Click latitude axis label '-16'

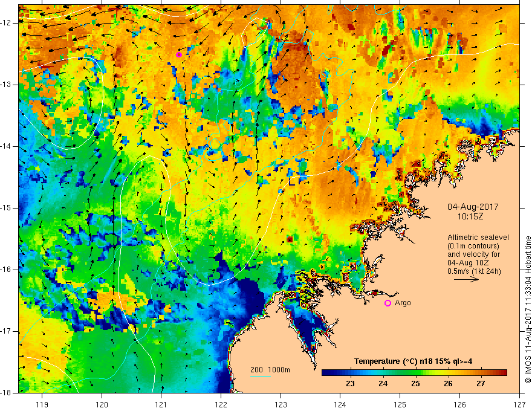click(7, 270)
